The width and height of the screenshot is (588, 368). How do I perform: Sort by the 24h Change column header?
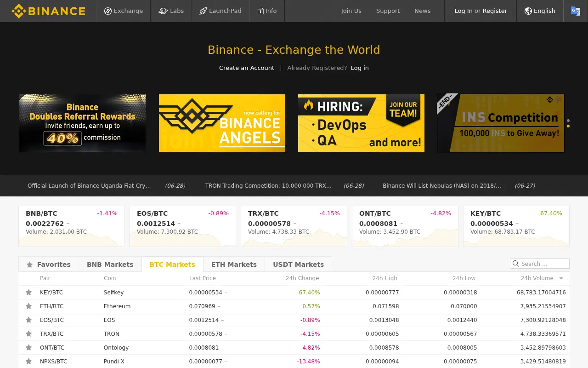302,278
